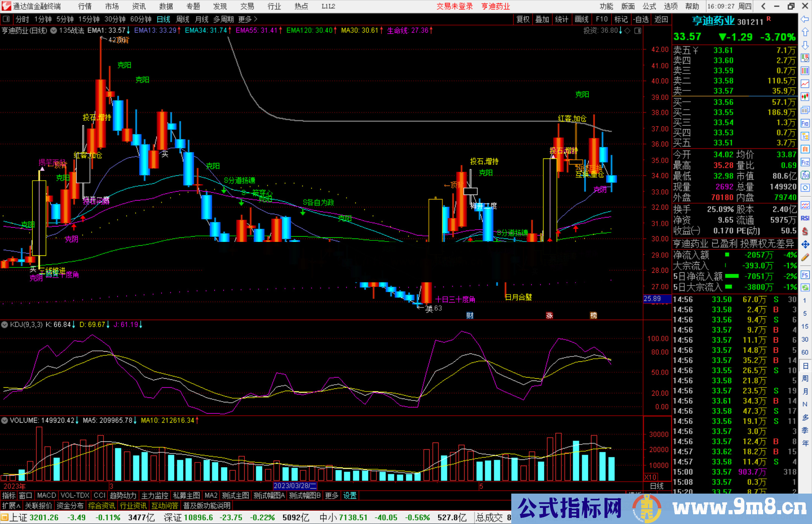This screenshot has height=524, width=812.
Task: Expand the 135战法 indicator dropdown arrow
Action: pyautogui.click(x=54, y=31)
